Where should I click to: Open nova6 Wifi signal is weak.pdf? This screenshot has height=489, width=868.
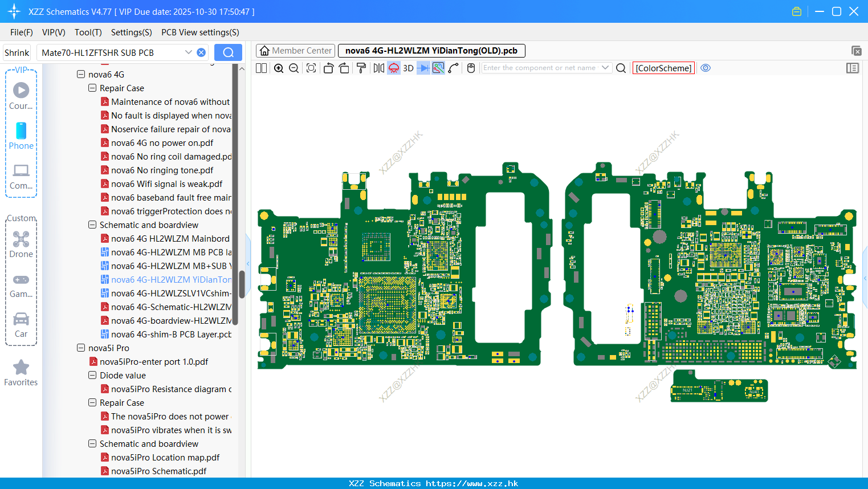pos(166,184)
